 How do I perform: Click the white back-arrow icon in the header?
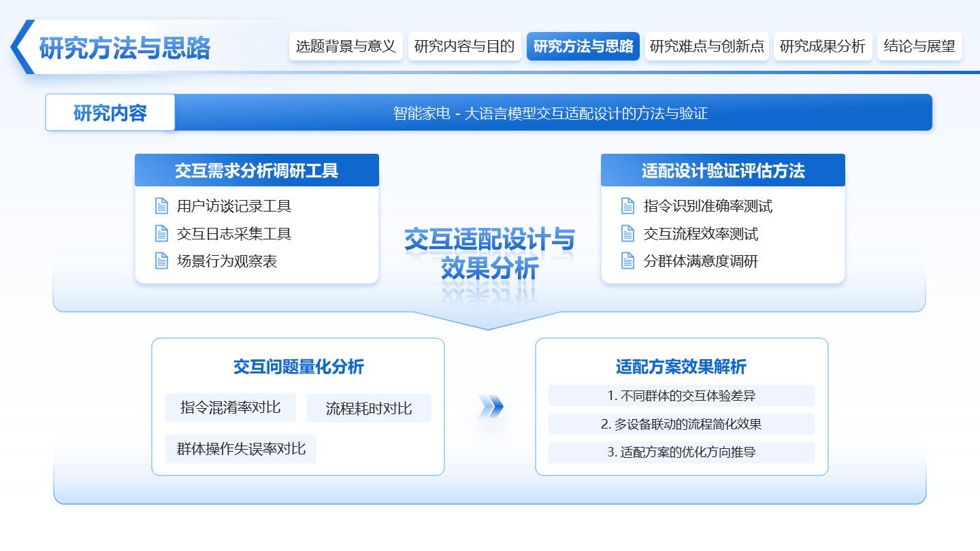pos(20,46)
